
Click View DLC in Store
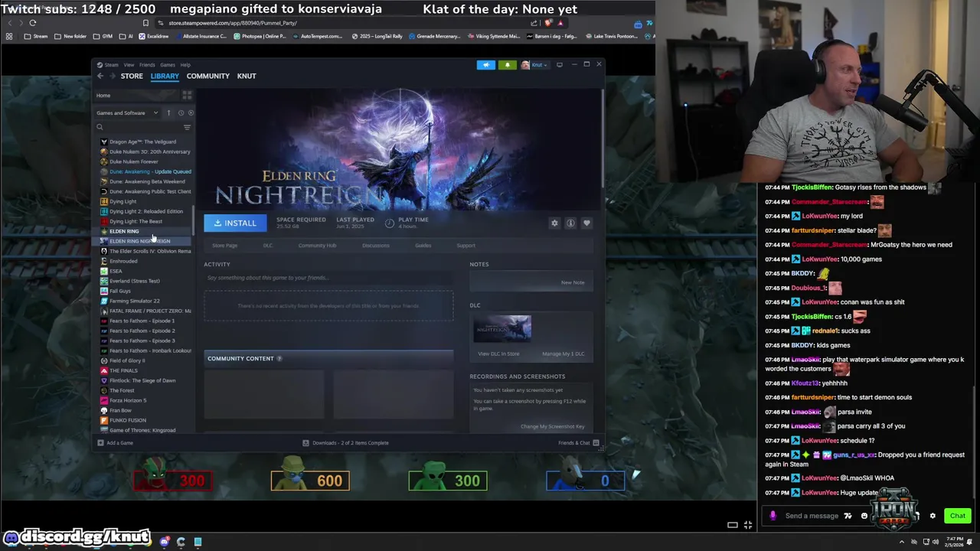498,354
